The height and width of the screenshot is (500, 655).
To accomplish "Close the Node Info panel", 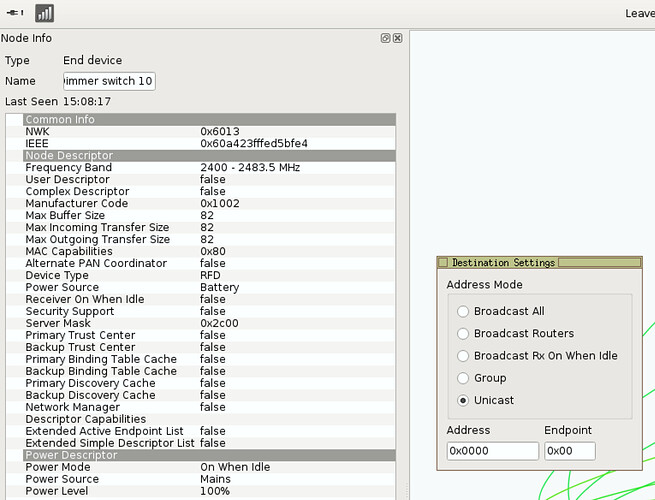I will click(398, 38).
